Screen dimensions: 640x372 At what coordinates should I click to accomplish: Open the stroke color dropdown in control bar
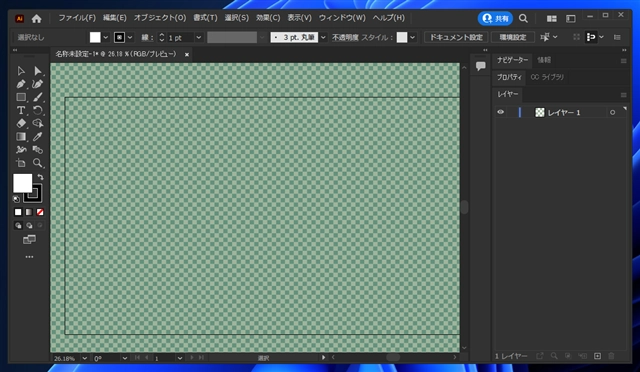pos(130,37)
